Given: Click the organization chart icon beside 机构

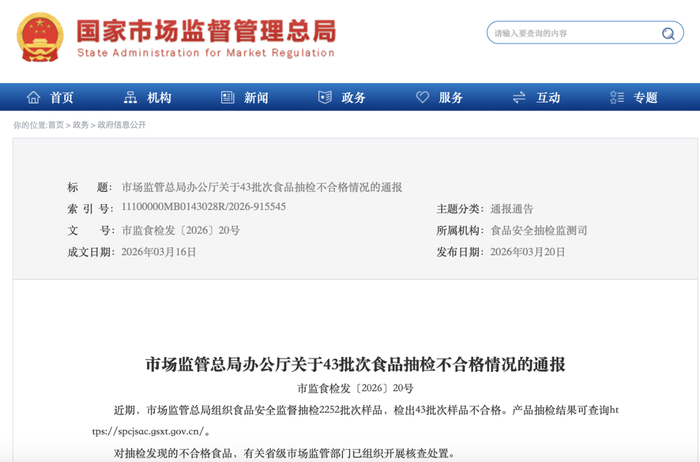Looking at the screenshot, I should pyautogui.click(x=130, y=97).
